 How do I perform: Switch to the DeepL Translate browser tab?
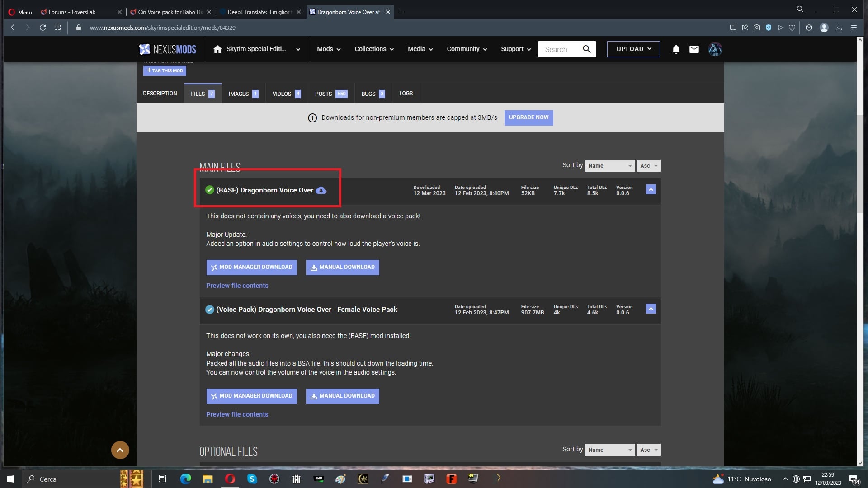[x=259, y=12]
